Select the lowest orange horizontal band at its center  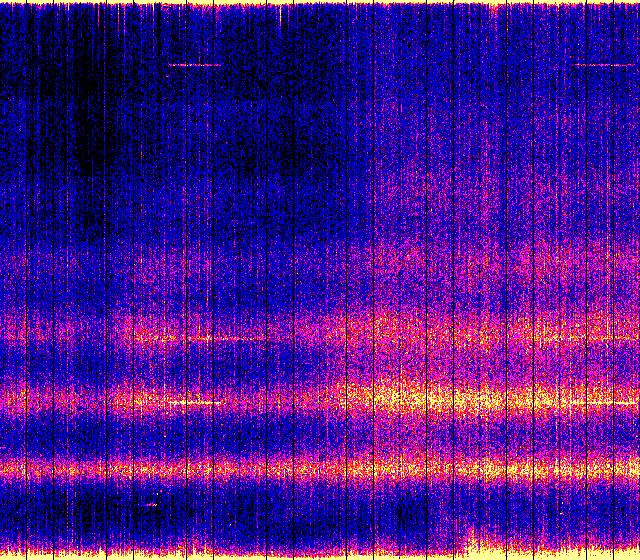320,467
